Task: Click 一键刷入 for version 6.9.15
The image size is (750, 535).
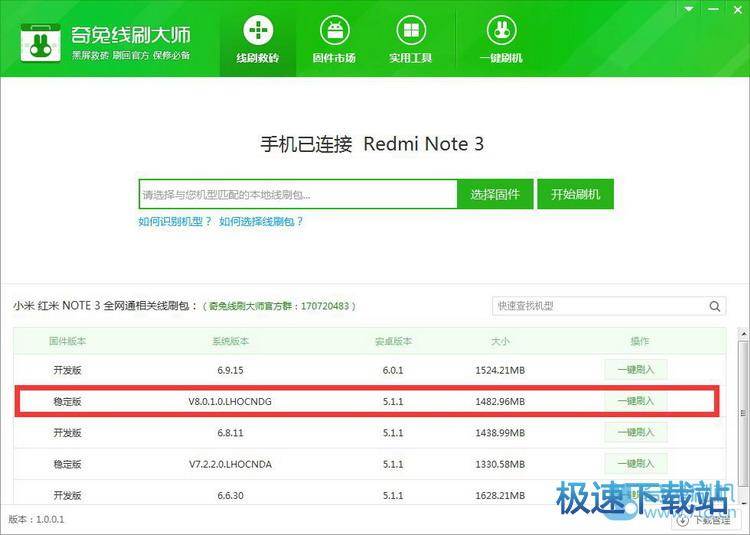Action: [635, 370]
